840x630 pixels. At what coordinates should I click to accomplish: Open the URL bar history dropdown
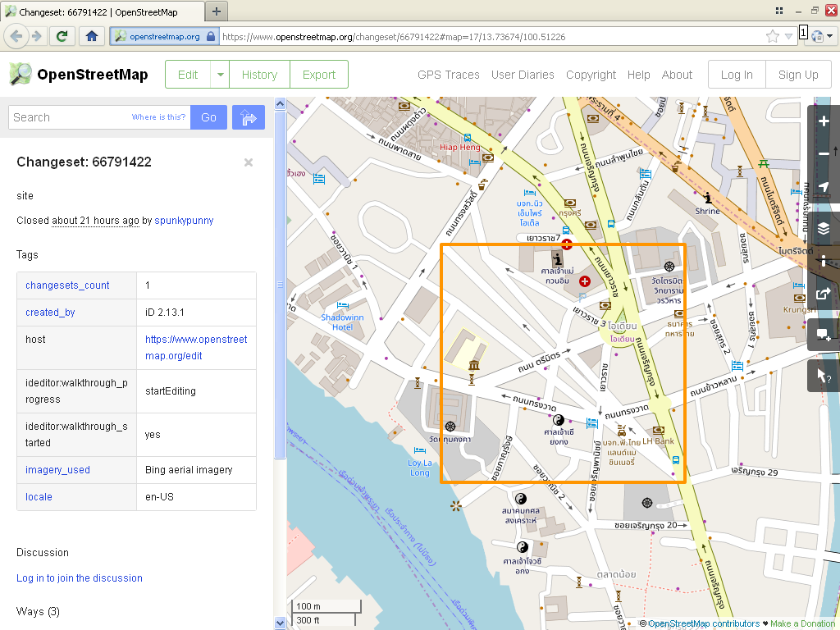(789, 36)
